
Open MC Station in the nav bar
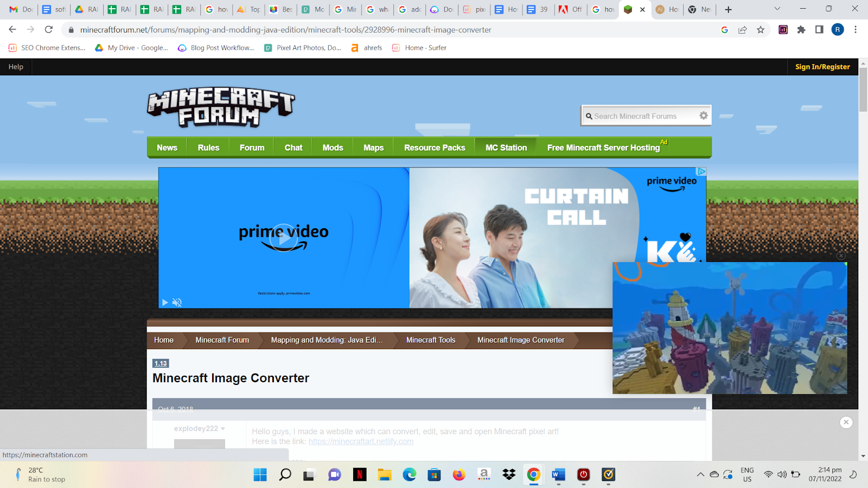(506, 147)
